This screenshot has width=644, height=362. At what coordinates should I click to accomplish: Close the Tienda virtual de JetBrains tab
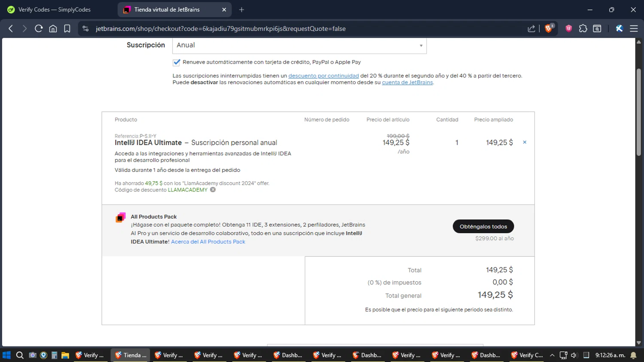tap(224, 9)
